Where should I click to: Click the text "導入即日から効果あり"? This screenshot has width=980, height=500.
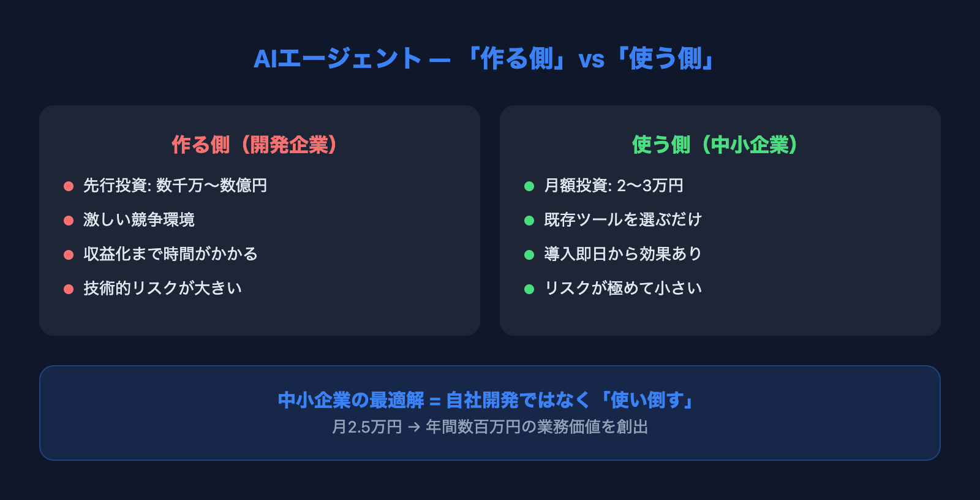pyautogui.click(x=623, y=254)
